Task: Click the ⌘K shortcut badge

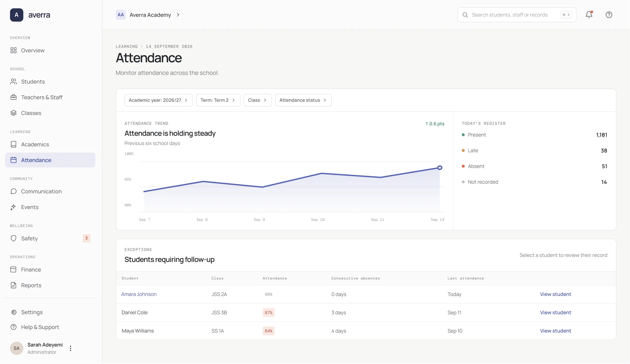Action: click(x=566, y=15)
